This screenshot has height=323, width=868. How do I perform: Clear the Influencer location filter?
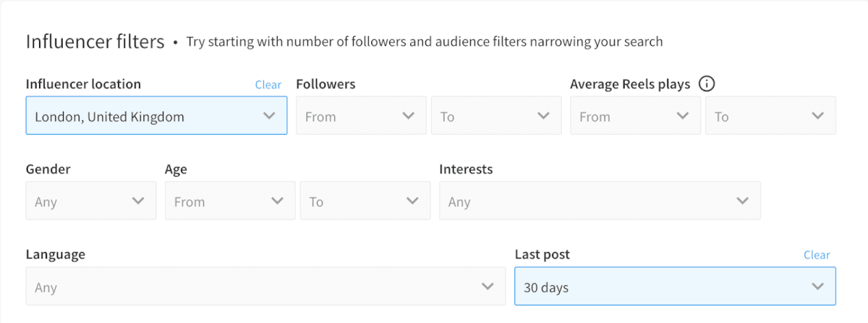click(268, 85)
